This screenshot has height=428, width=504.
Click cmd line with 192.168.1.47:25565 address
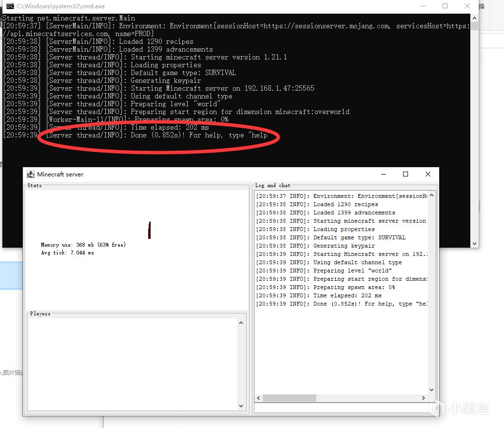point(158,88)
